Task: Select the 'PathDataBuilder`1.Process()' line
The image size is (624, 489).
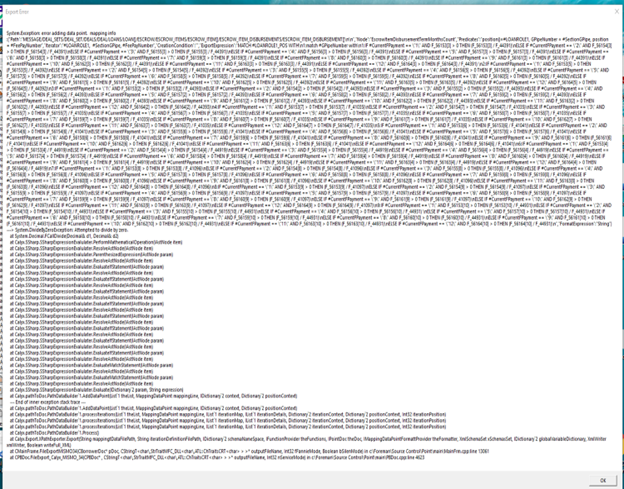Action: (x=55, y=433)
